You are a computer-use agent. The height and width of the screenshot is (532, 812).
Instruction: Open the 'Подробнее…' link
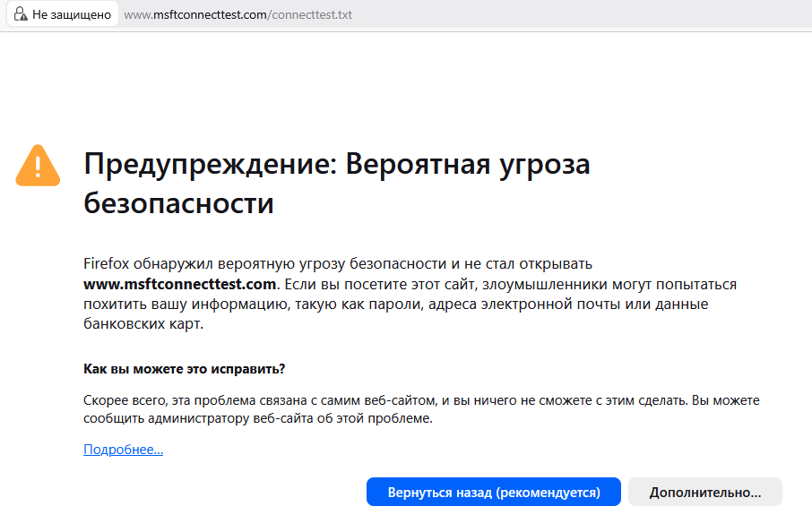click(x=124, y=450)
